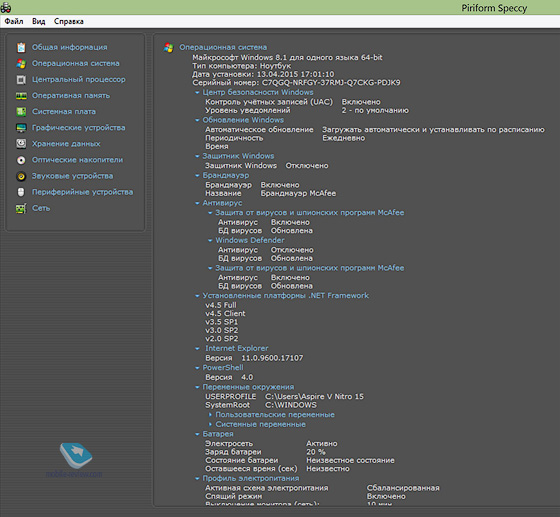Click the Графические устройства monitor icon

coord(21,128)
